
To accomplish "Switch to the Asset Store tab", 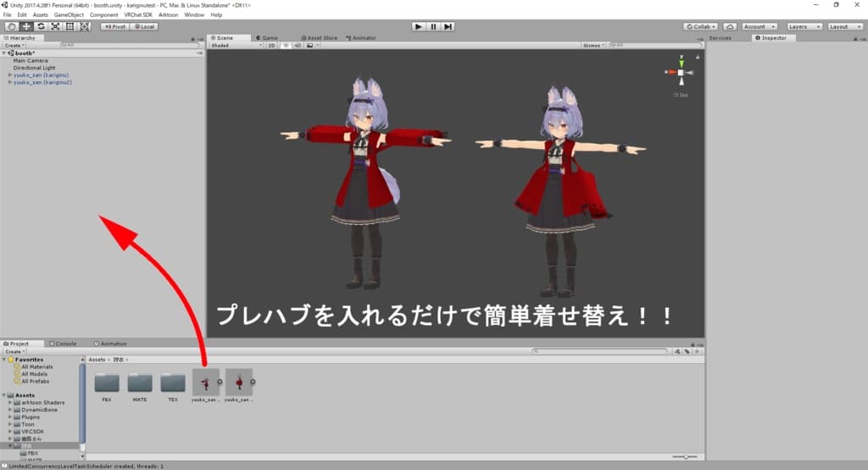I will [x=319, y=37].
